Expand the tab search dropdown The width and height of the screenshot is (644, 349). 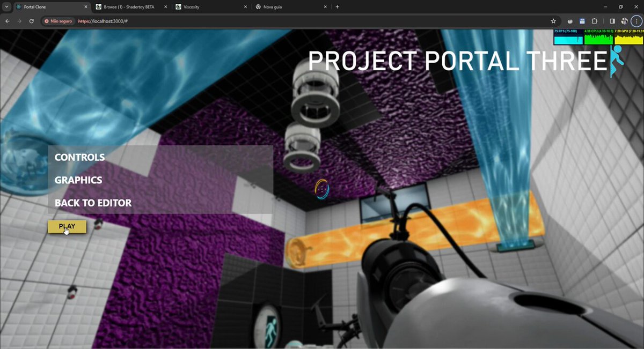[6, 7]
